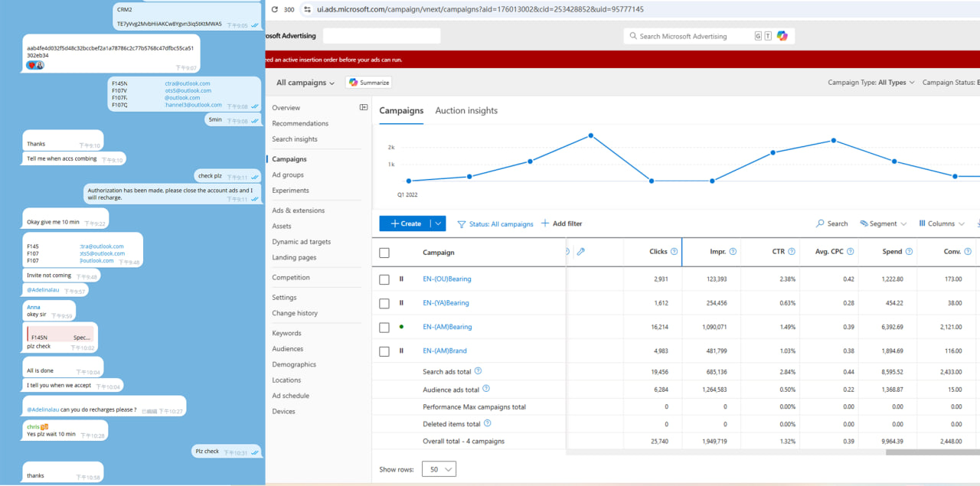Collapse the left navigation panel icon
The image size is (980, 486).
click(364, 107)
